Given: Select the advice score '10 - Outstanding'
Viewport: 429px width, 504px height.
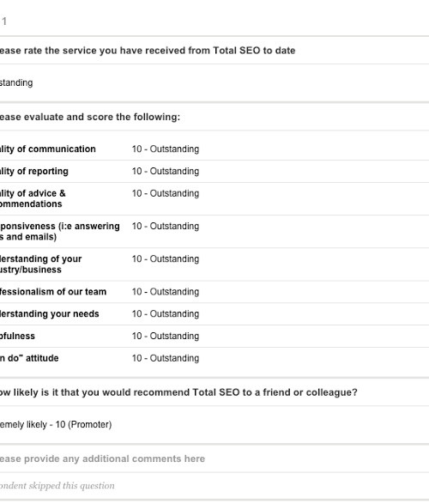Looking at the screenshot, I should click(166, 193).
